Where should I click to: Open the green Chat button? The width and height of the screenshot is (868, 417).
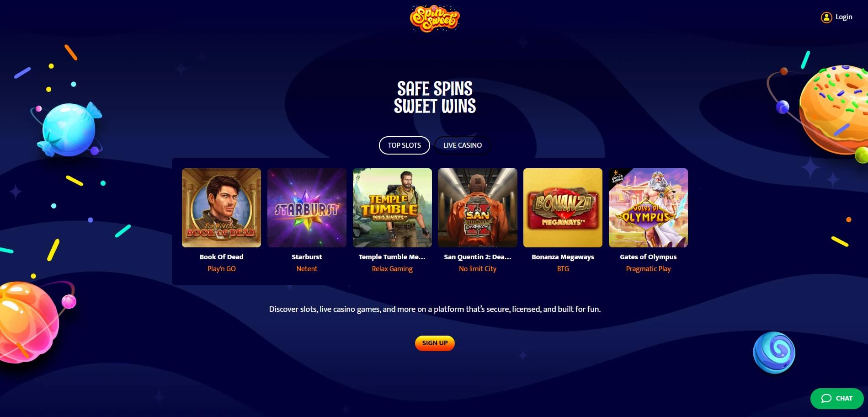[x=836, y=398]
